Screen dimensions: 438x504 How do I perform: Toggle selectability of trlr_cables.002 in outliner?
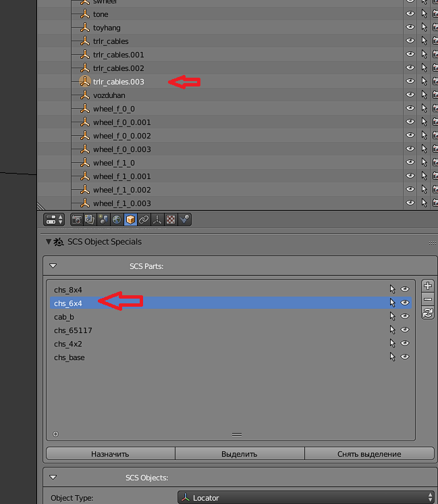(425, 68)
